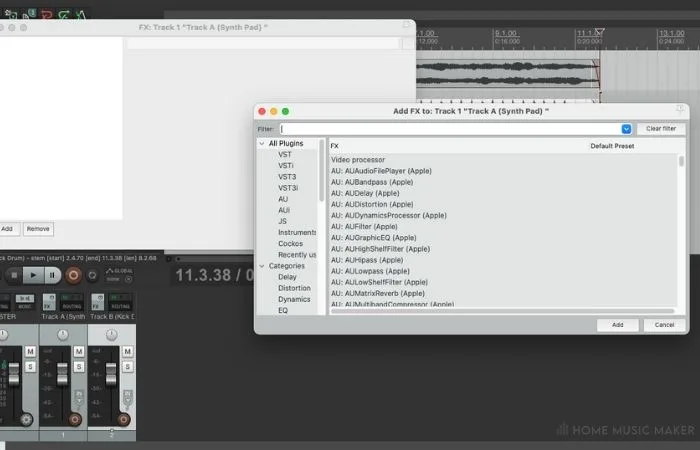Click the Master pan knob
This screenshot has width=700, height=450.
pyautogui.click(x=4, y=334)
